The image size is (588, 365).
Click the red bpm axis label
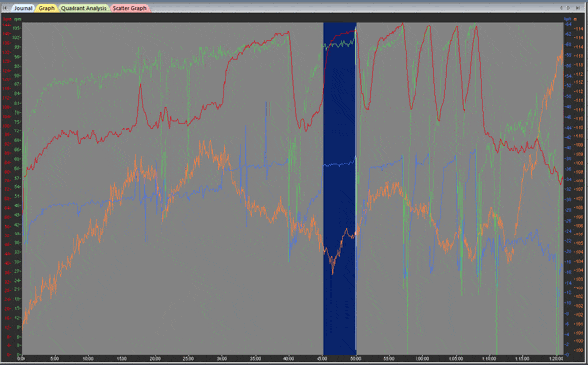tap(7, 19)
